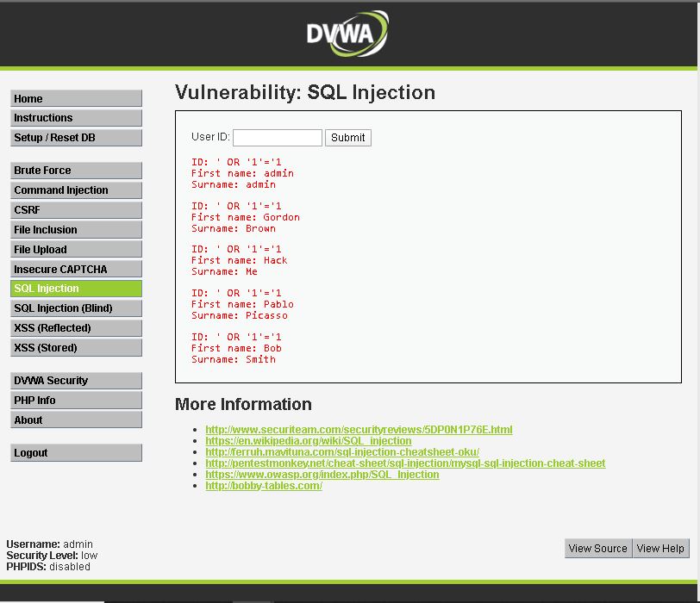Viewport: 700px width, 603px height.
Task: Select File Upload sidebar item
Action: pyautogui.click(x=76, y=250)
